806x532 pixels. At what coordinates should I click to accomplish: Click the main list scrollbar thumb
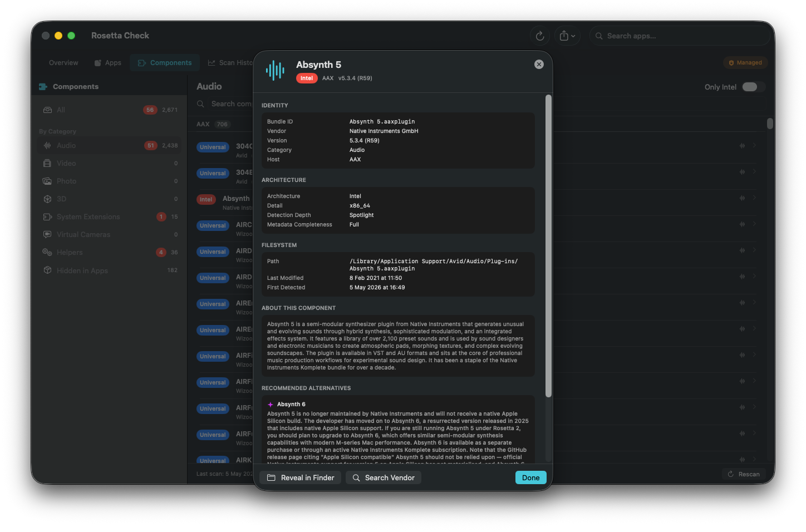(x=770, y=124)
